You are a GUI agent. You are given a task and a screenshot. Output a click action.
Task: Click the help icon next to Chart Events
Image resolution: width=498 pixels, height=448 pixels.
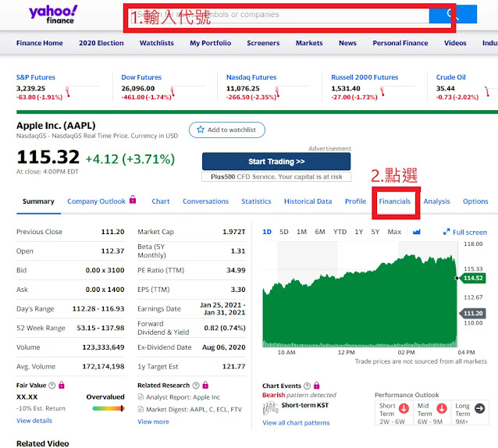(x=307, y=386)
